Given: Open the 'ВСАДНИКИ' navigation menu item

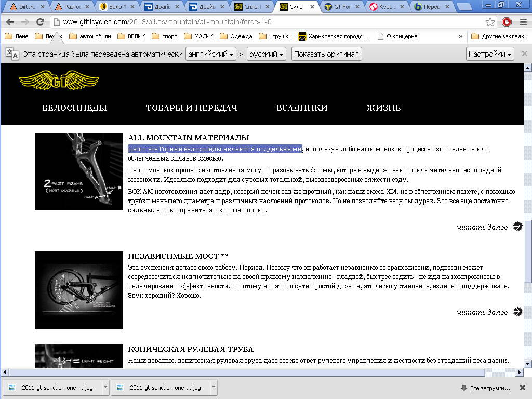Looking at the screenshot, I should click(302, 108).
